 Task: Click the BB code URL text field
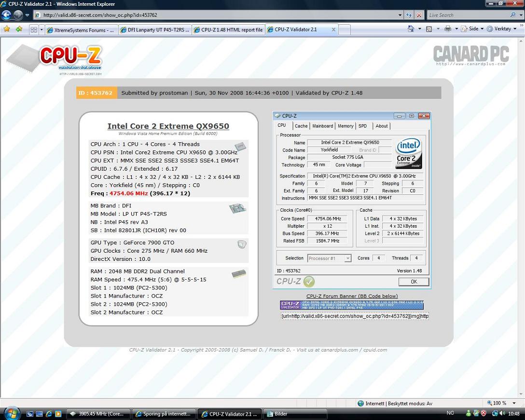pos(355,316)
